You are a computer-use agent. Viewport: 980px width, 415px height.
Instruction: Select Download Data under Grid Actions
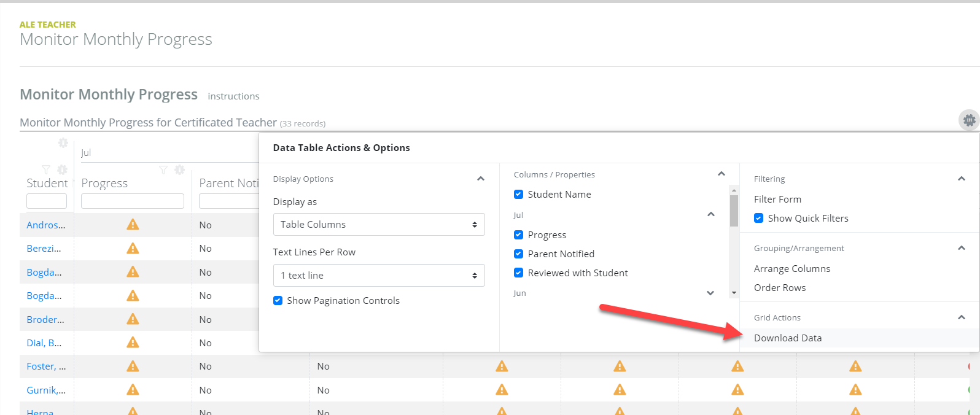pyautogui.click(x=788, y=338)
